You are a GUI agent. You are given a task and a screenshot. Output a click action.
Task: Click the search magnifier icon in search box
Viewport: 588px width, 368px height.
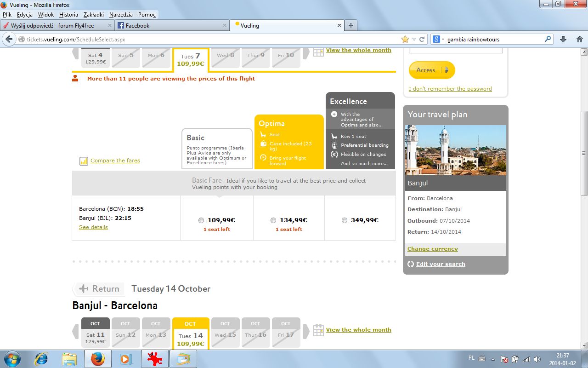click(548, 39)
